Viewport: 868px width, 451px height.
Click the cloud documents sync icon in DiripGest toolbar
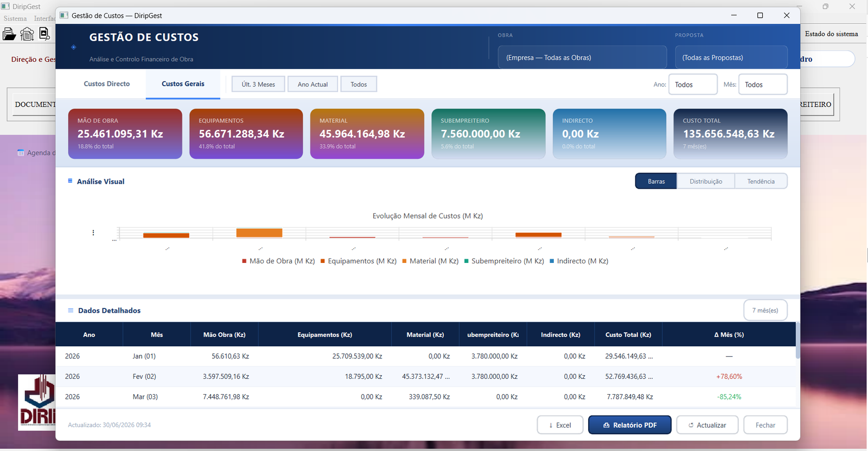[27, 34]
